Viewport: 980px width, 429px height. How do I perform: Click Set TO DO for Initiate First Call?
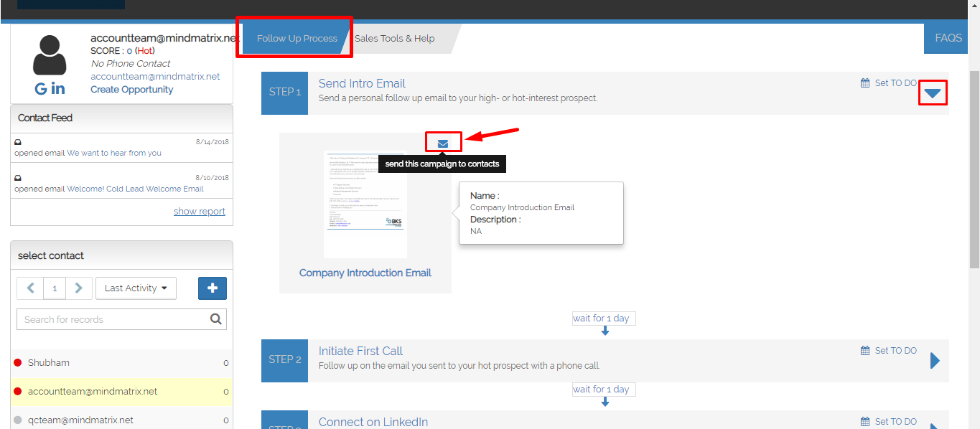895,351
